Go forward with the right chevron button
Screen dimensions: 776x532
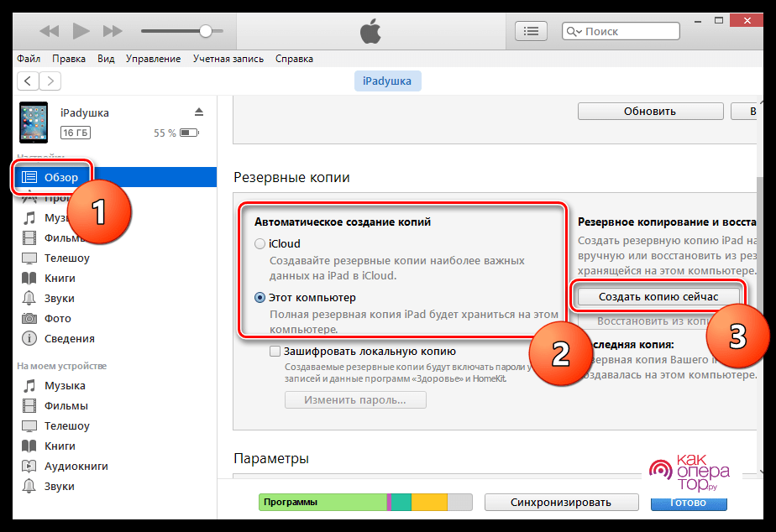(50, 81)
